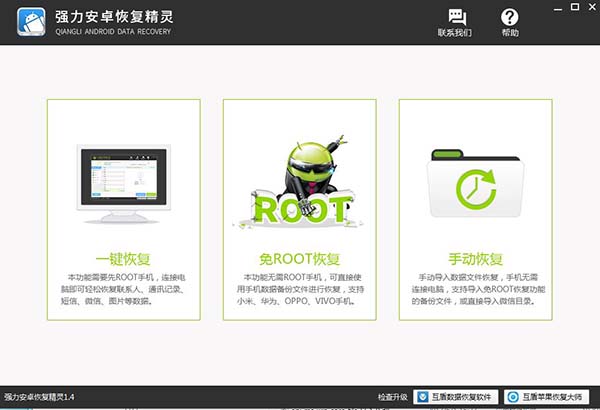This screenshot has height=410, width=600.
Task: Click the computer monitor image for 一键恢复
Action: point(124,184)
